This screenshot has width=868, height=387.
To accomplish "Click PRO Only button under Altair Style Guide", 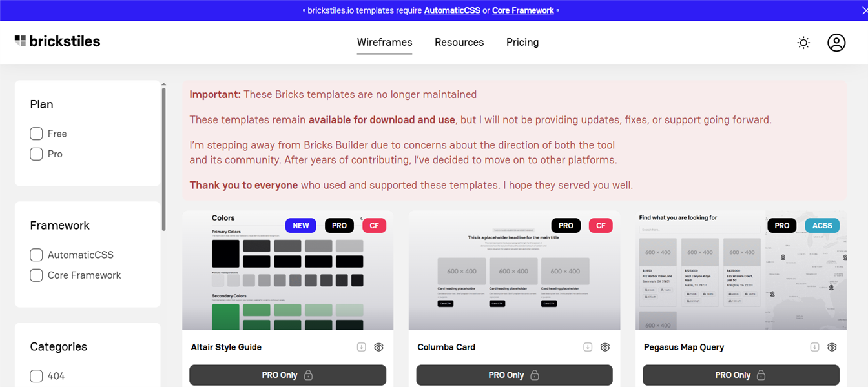I will tap(287, 375).
